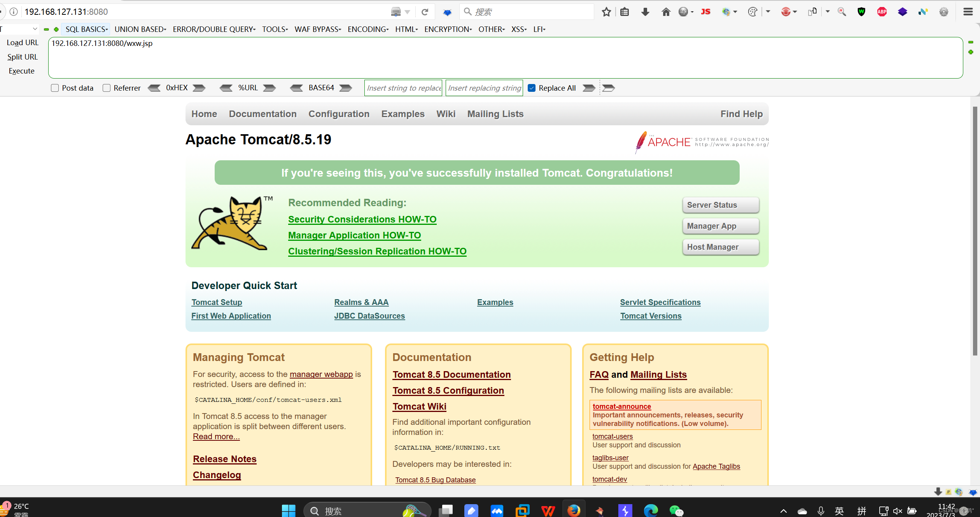This screenshot has width=980, height=517.
Task: Open the WAF BYPASS dropdown
Action: click(317, 29)
